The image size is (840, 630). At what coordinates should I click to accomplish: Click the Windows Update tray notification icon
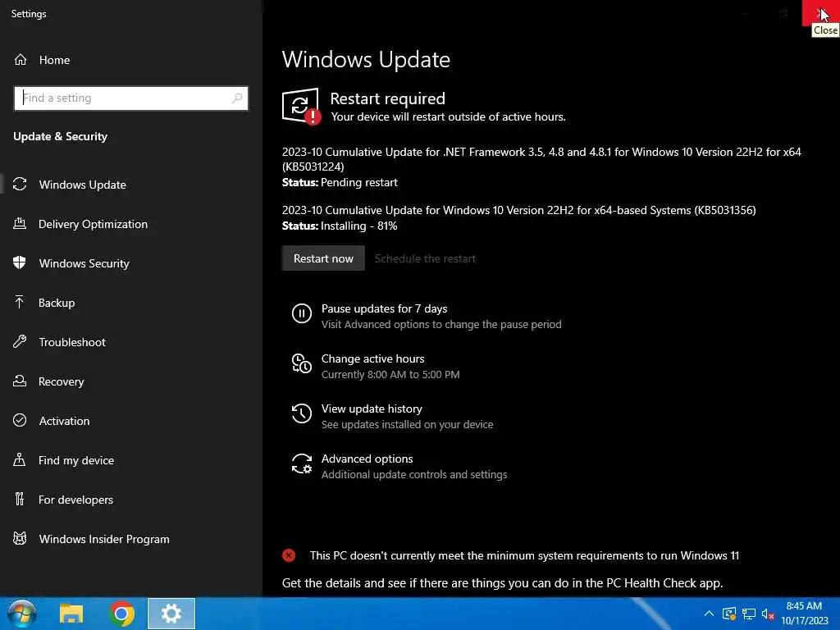(729, 614)
